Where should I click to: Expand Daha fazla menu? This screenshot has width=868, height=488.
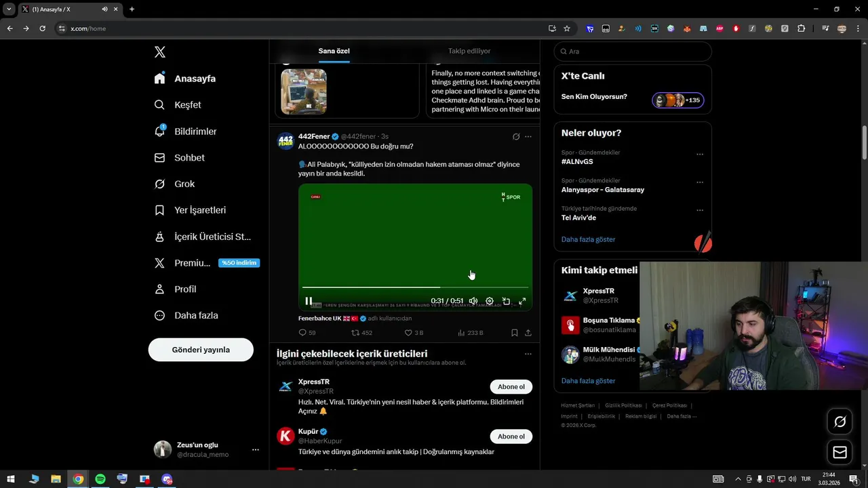pyautogui.click(x=186, y=315)
